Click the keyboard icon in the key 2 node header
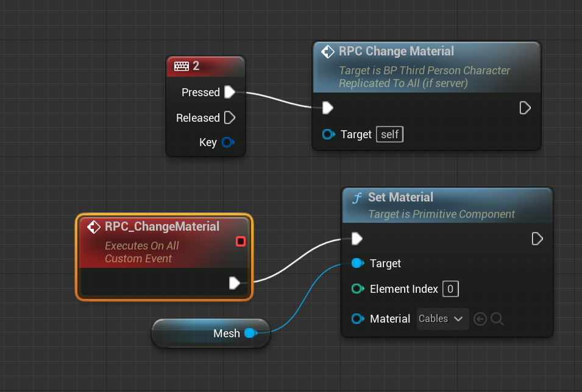Viewport: 582px width, 392px height. pos(182,66)
